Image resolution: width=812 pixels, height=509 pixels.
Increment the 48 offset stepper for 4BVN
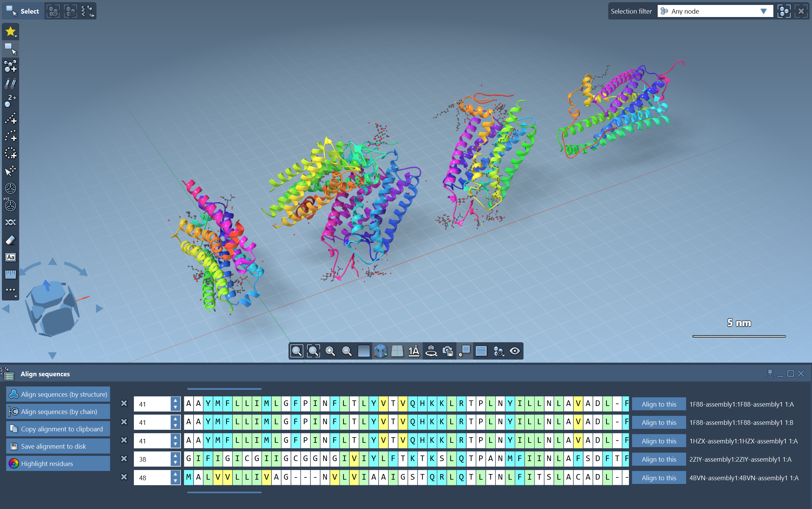[x=175, y=474]
